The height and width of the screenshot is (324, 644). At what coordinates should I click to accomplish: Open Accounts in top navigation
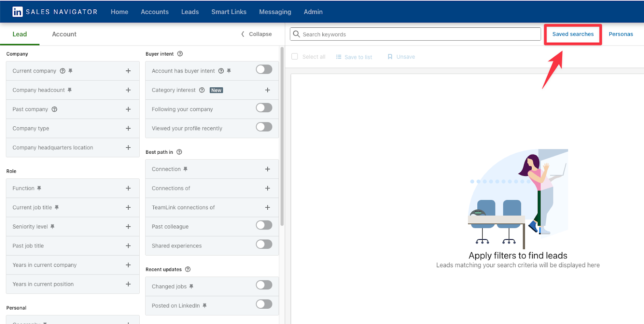coord(155,12)
